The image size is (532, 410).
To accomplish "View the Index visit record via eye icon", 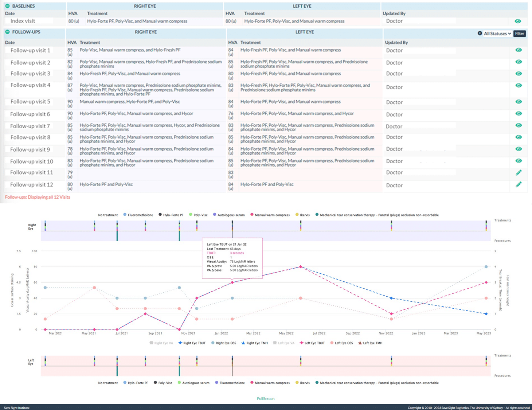I will tap(518, 21).
